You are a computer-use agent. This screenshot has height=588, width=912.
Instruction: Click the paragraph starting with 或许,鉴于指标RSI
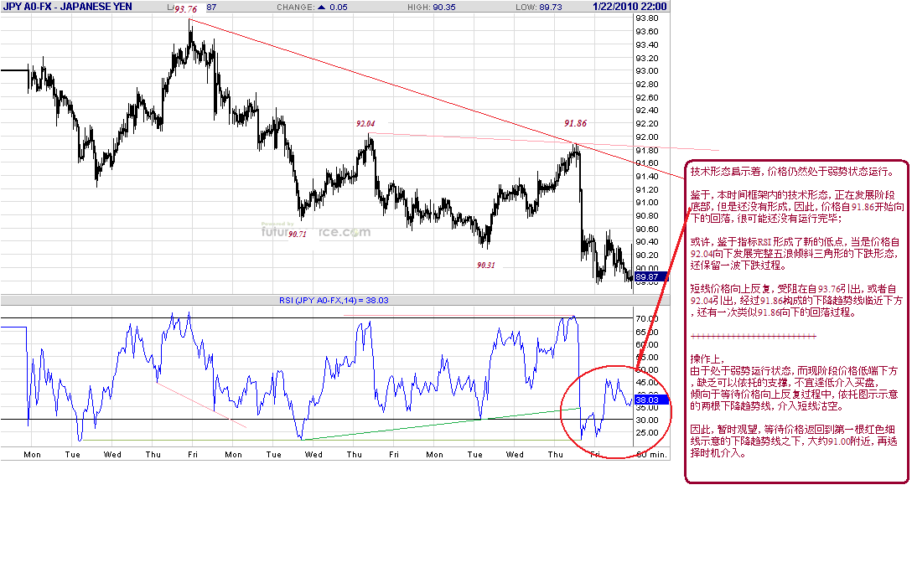(x=795, y=253)
